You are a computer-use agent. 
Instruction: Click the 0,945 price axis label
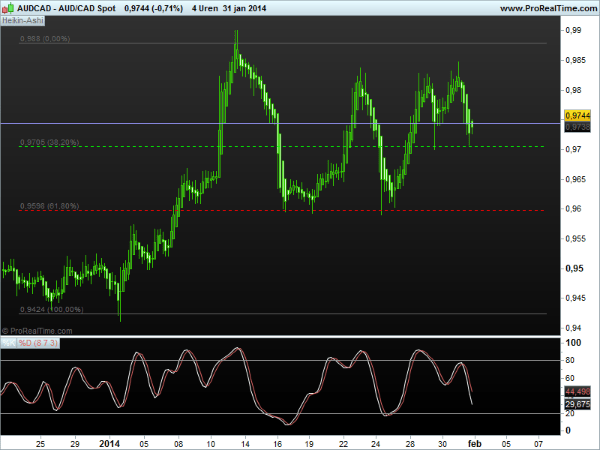tap(576, 298)
